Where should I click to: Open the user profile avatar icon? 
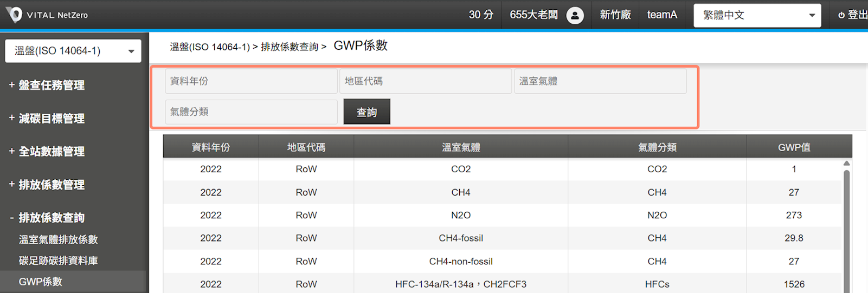tap(575, 15)
